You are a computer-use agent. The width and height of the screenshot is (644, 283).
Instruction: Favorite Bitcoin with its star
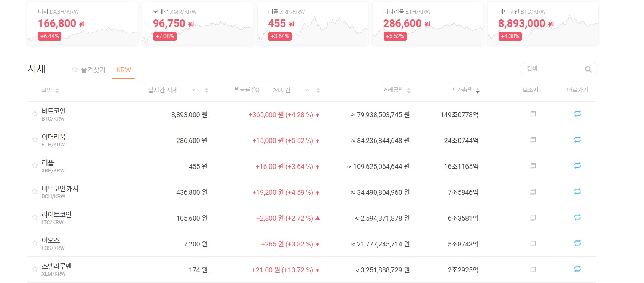click(x=35, y=114)
